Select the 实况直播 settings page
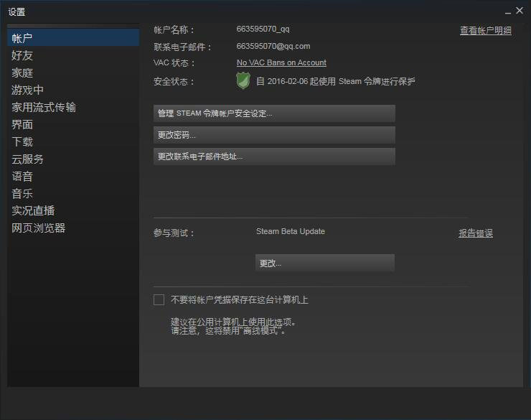 coord(73,210)
